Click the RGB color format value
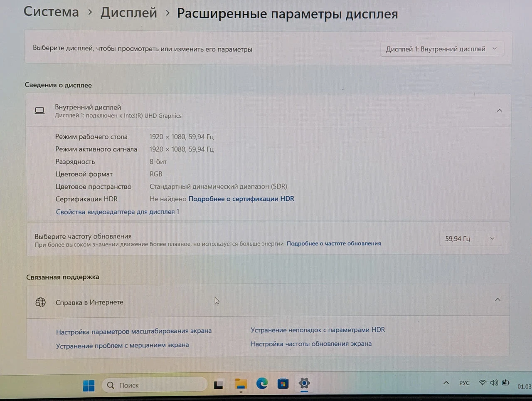Image resolution: width=532 pixels, height=401 pixels. tap(156, 174)
